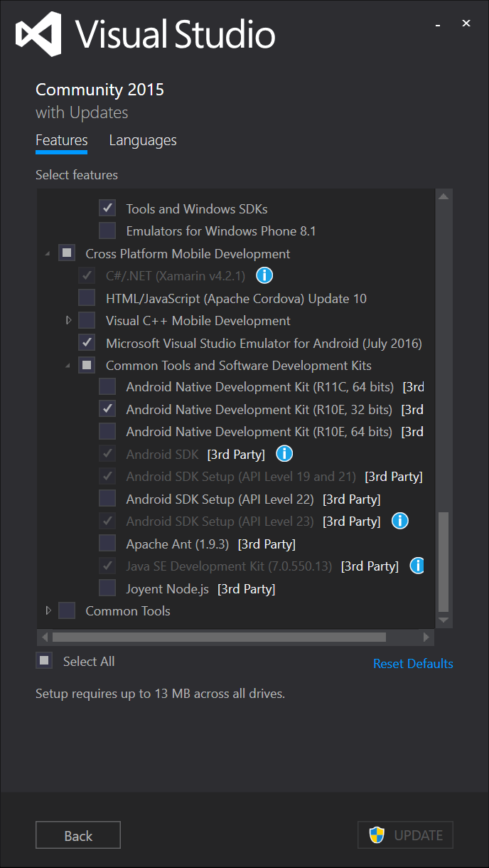Toggle Cross Platform Mobile Development checkbox

[x=67, y=253]
